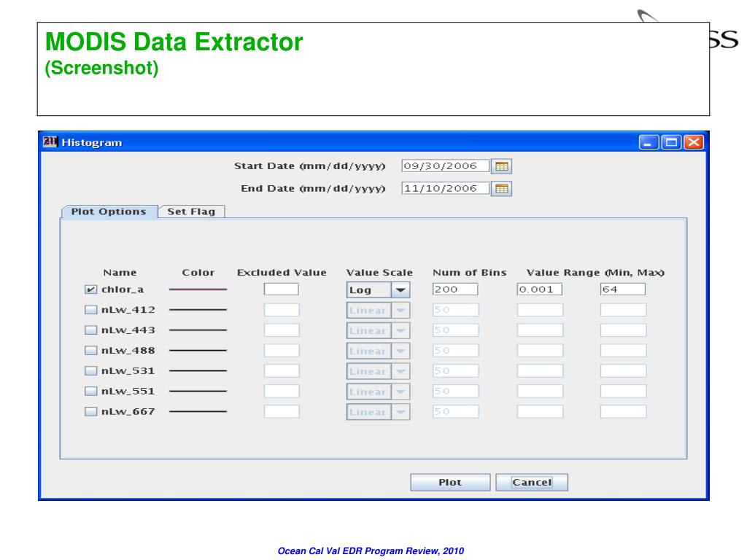Click the Plot button
This screenshot has width=747, height=560.
pyautogui.click(x=450, y=483)
